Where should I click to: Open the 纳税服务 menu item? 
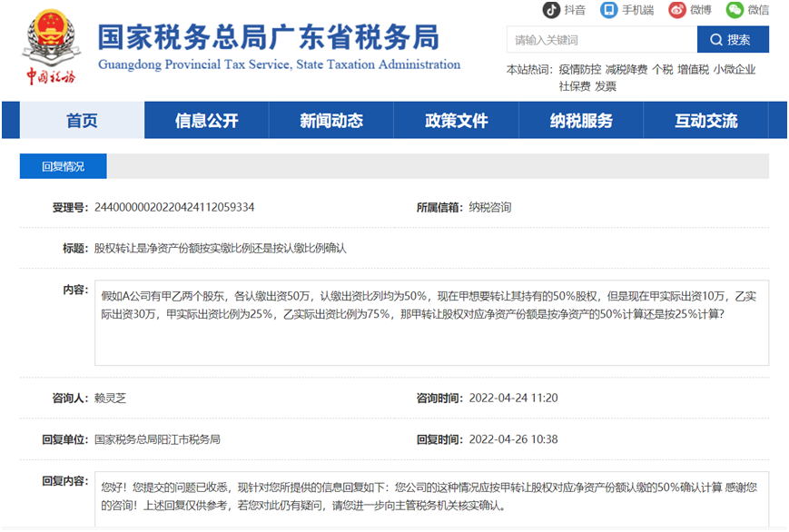pos(580,121)
